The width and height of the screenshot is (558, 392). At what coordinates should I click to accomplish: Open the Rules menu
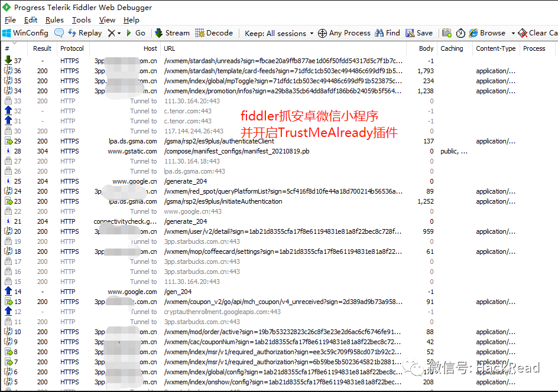click(x=54, y=20)
